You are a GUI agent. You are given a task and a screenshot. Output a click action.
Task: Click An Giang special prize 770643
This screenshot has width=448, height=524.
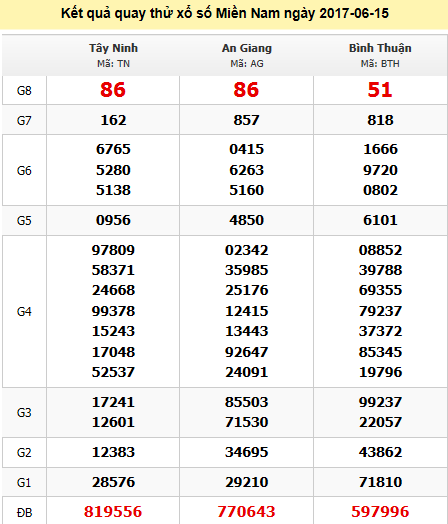(x=247, y=512)
